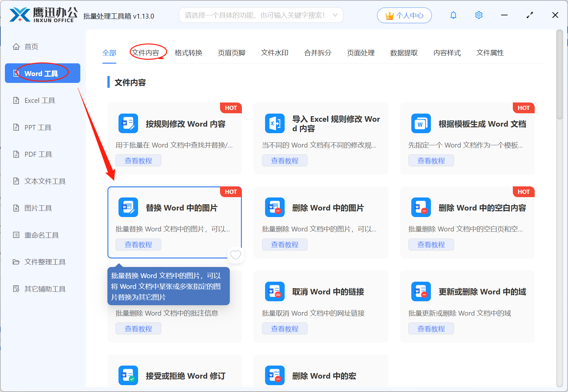Open the notification bell
Screen dimensions: 568x392
tap(453, 15)
